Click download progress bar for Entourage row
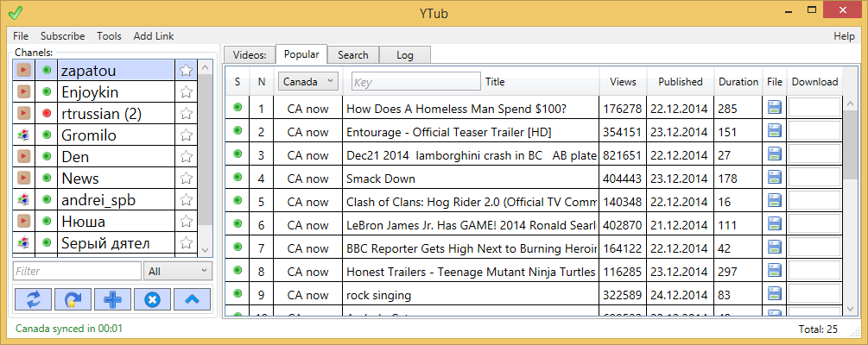Screen dimensions: 868x345 [814, 130]
